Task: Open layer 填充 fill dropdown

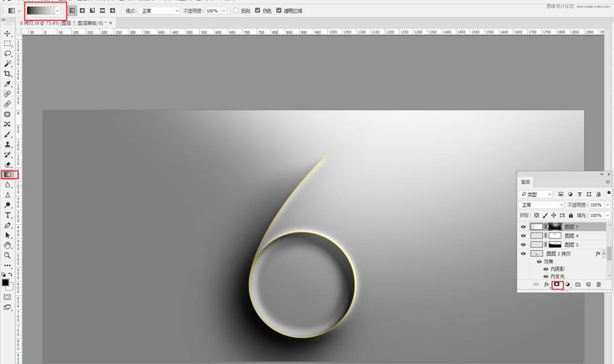Action: (x=608, y=215)
